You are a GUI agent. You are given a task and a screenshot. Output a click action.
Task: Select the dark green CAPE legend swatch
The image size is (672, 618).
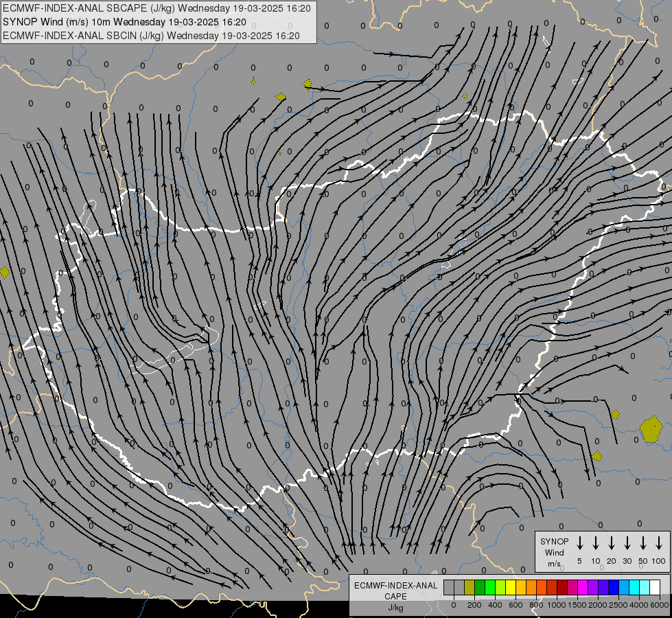coord(480,587)
